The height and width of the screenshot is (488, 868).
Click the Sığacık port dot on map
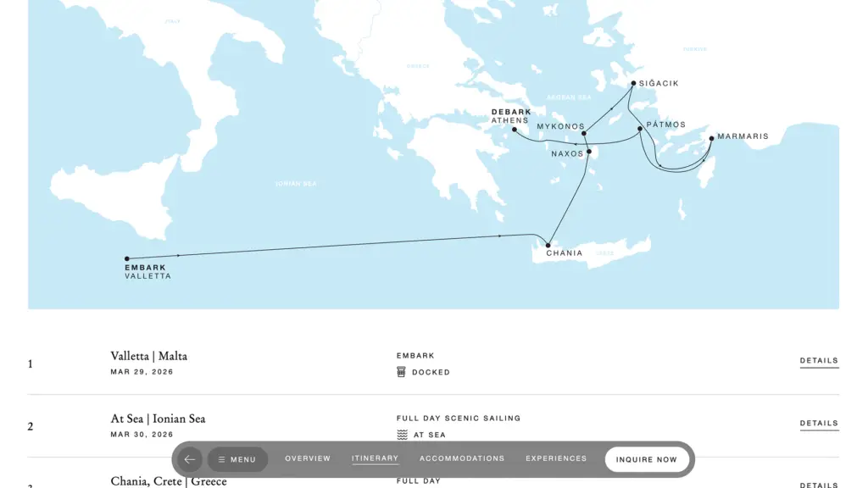(633, 84)
